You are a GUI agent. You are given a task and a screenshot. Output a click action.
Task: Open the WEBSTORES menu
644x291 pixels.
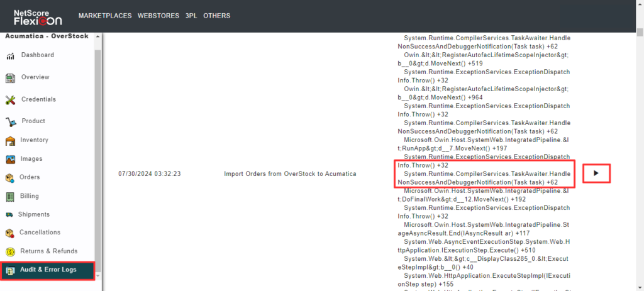click(x=158, y=16)
